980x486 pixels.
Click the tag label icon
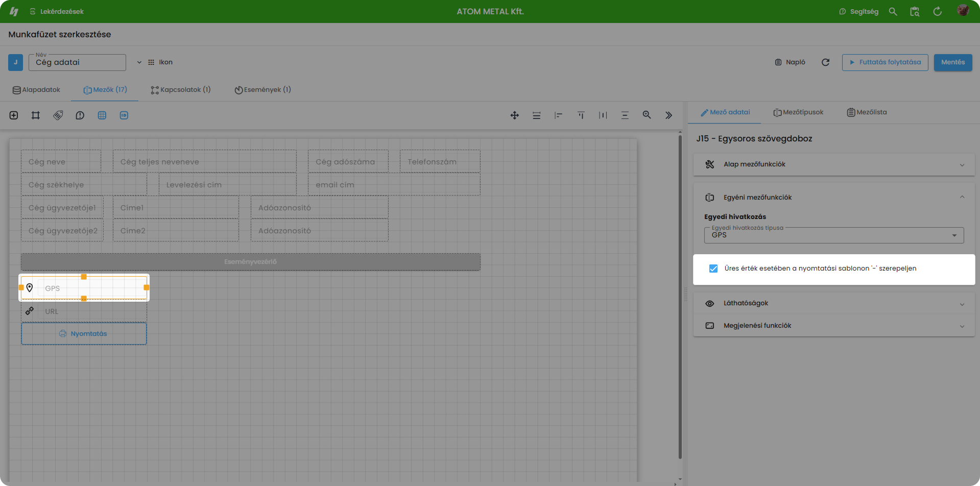point(58,115)
